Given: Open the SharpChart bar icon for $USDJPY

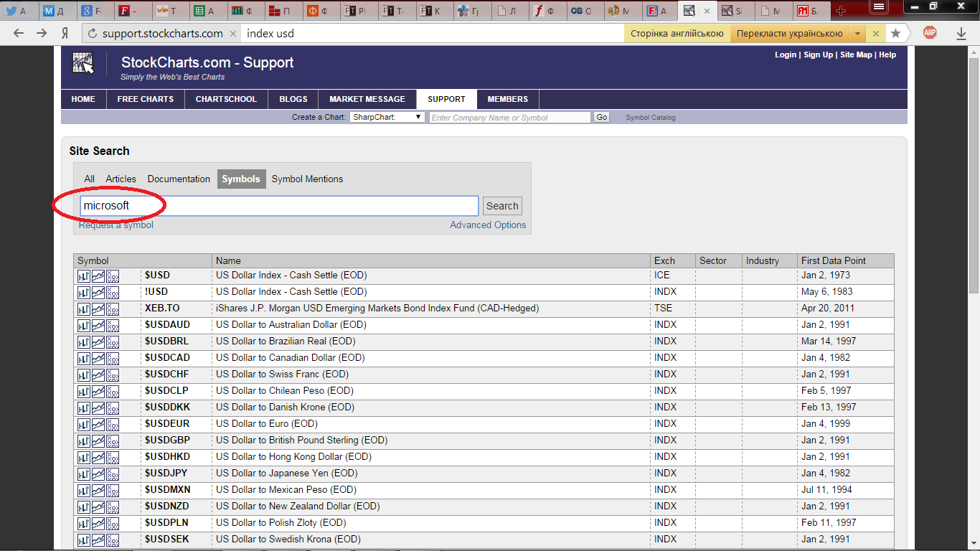Looking at the screenshot, I should coord(83,474).
